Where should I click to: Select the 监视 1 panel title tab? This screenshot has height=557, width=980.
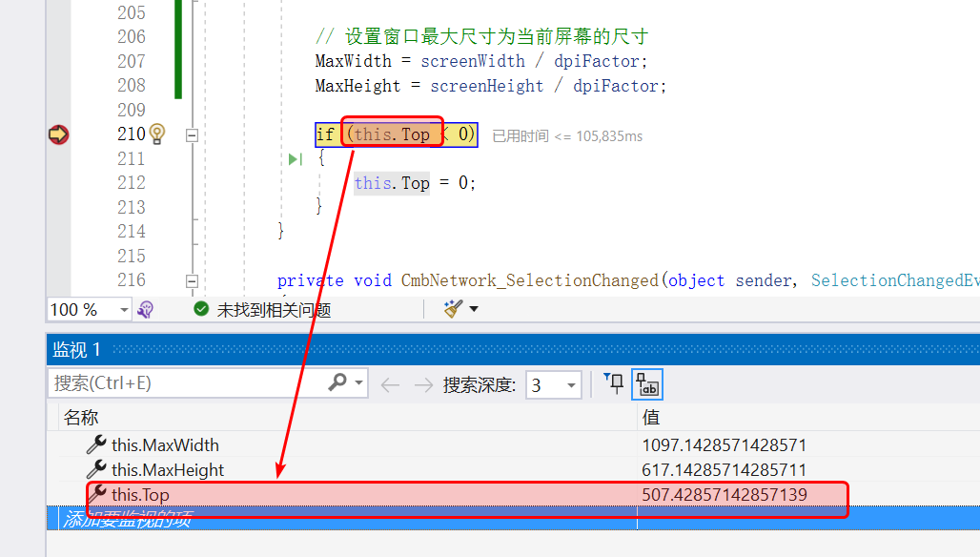76,350
